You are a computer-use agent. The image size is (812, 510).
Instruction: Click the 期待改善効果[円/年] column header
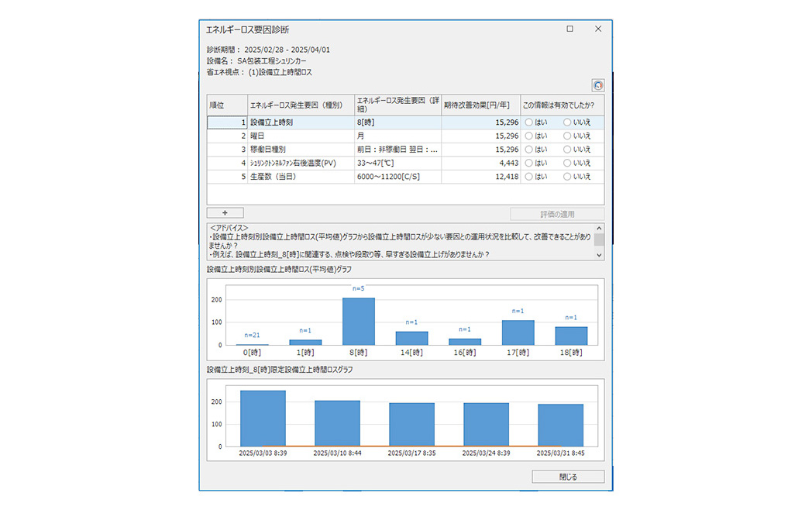[x=480, y=105]
